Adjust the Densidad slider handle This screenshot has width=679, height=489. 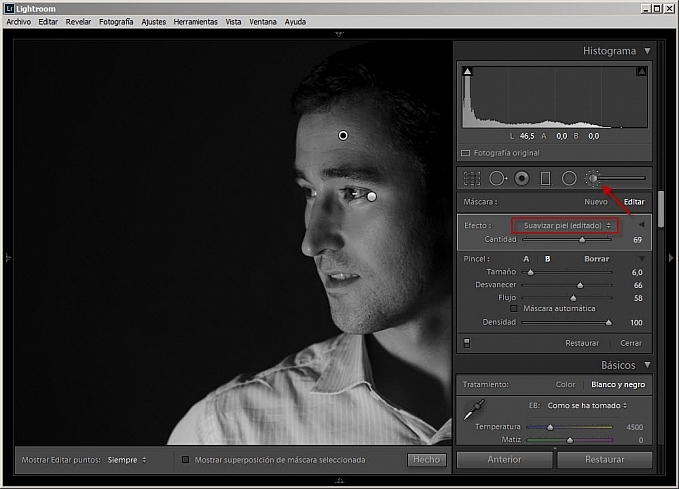coord(609,322)
